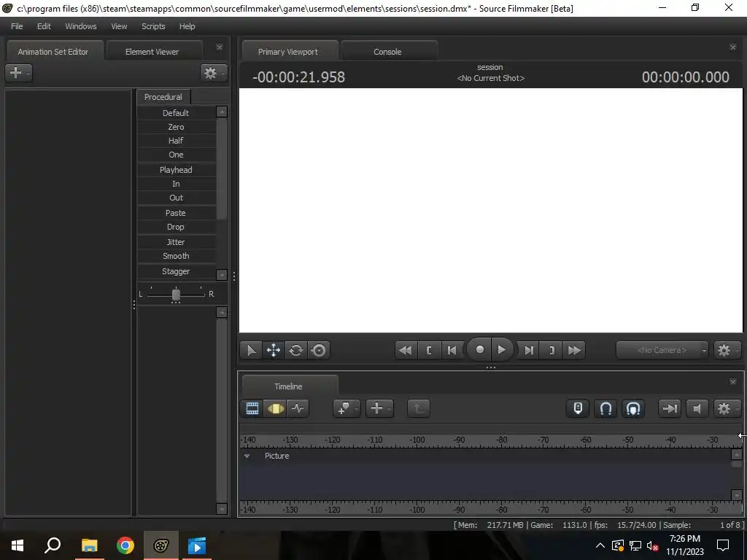Click the timeline up-level arrow button
Image resolution: width=747 pixels, height=560 pixels.
418,408
